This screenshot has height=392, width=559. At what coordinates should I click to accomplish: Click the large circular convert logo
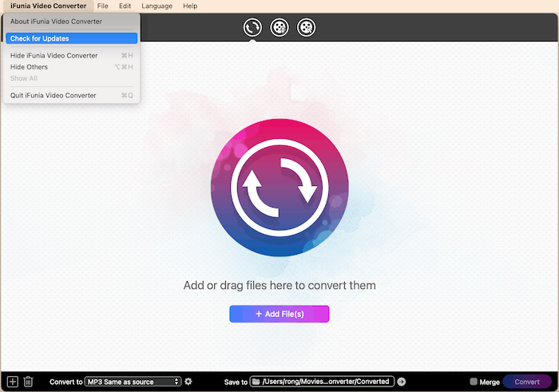coord(279,188)
